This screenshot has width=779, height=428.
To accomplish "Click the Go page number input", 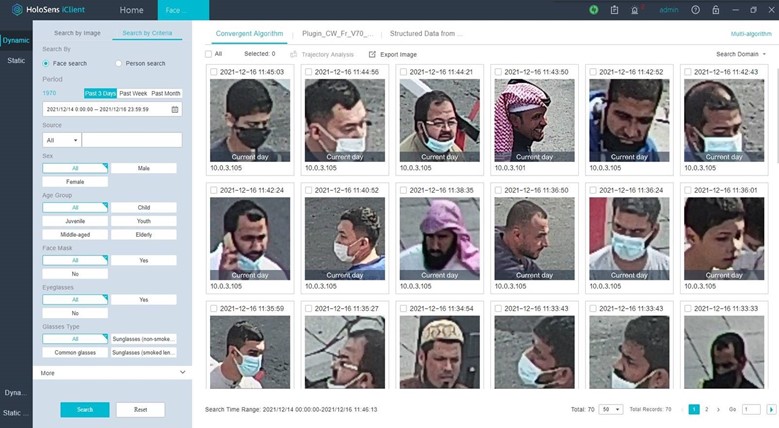I will [x=751, y=410].
